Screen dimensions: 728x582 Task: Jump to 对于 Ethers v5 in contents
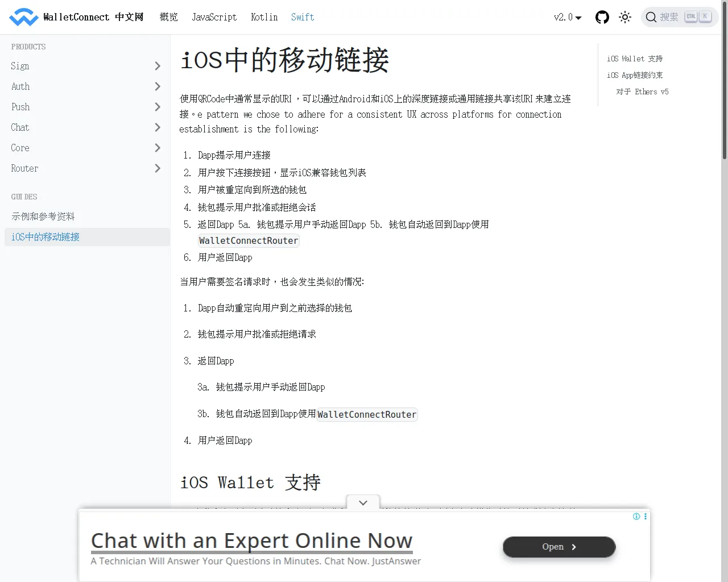[643, 92]
